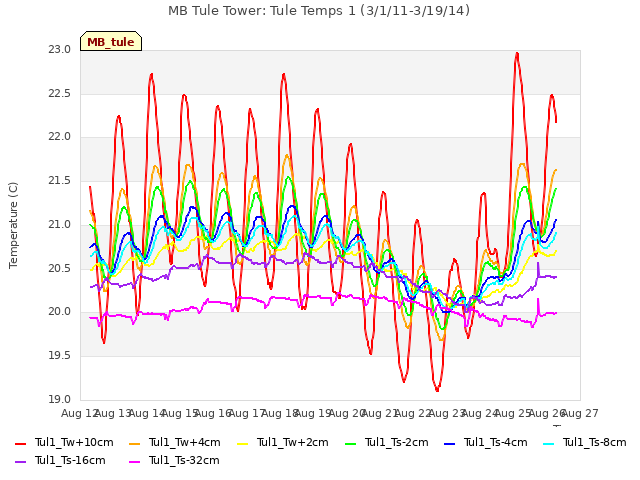Viewport: 640px width, 480px height.
Task: Click the Aug 15 x-axis label
Action: coord(180,413)
